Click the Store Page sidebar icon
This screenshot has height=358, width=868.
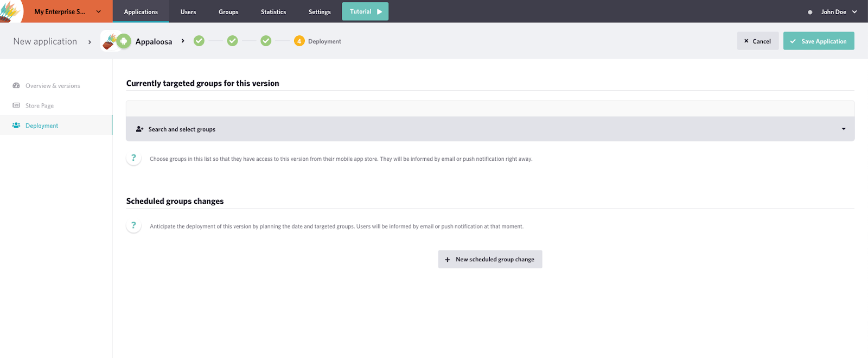pos(16,105)
